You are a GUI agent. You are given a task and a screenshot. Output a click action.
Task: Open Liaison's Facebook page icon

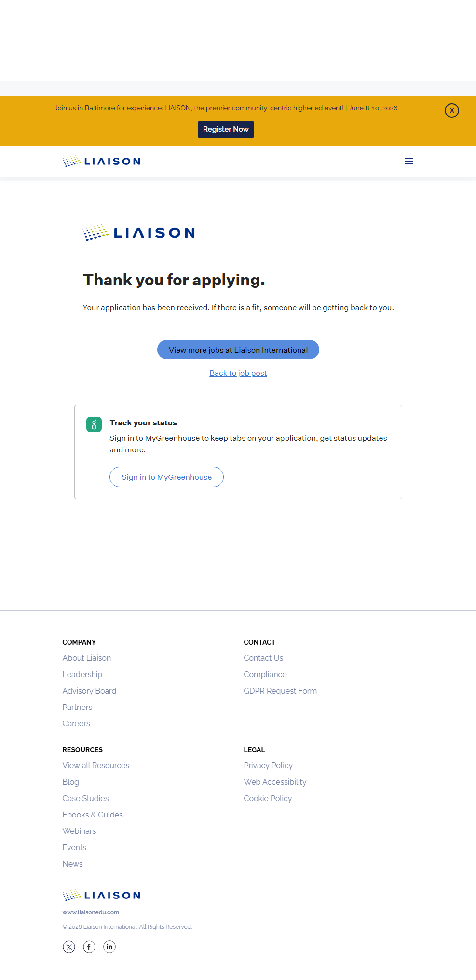coord(89,947)
